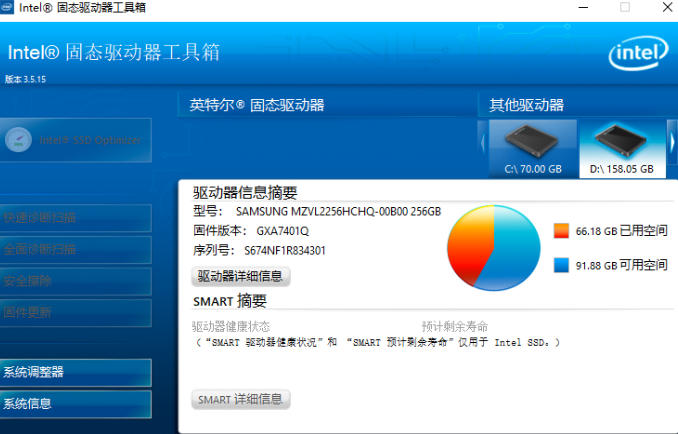This screenshot has width=678, height=434.
Task: Click the 驱动器健康状态 label
Action: point(231,326)
